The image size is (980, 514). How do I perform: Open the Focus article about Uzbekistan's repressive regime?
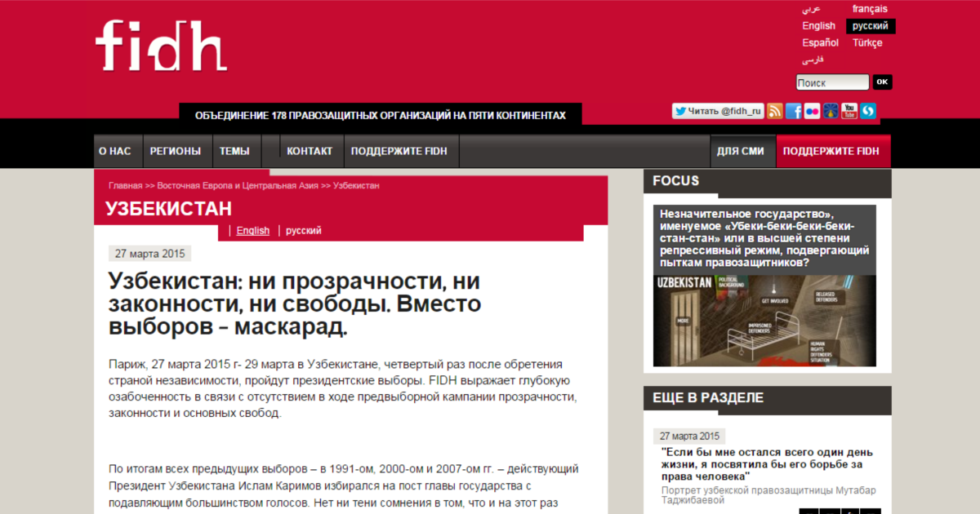point(763,238)
